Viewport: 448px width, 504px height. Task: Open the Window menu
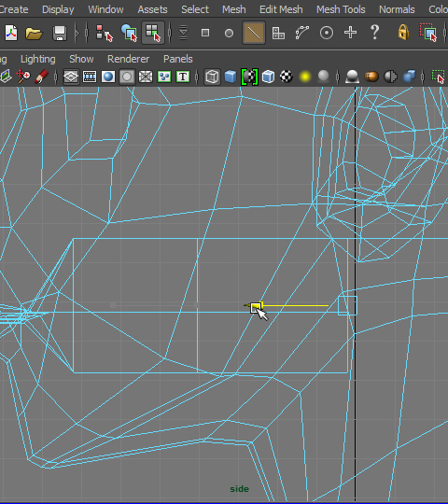(x=105, y=9)
